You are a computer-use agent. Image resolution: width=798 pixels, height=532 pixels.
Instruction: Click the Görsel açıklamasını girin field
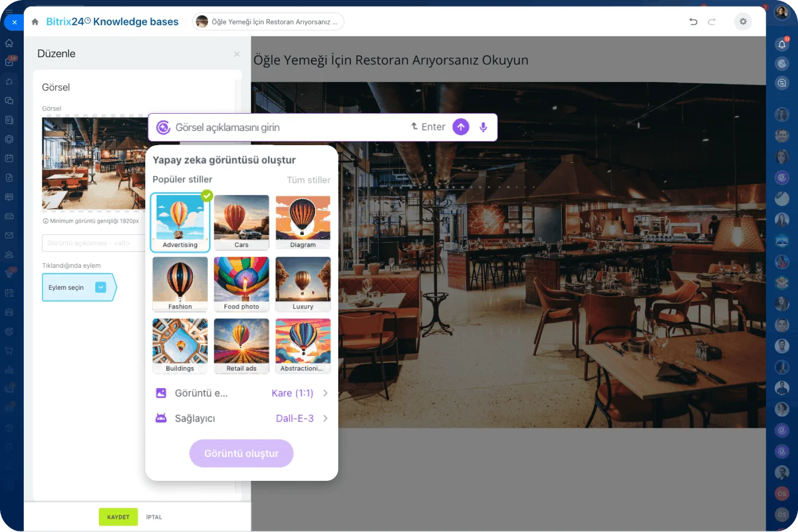pos(286,127)
